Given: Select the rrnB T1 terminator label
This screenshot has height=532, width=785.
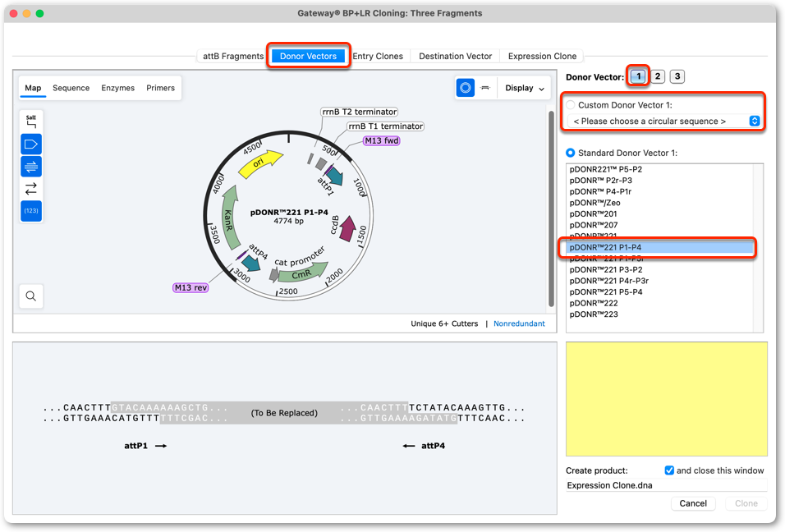Looking at the screenshot, I should 385,126.
